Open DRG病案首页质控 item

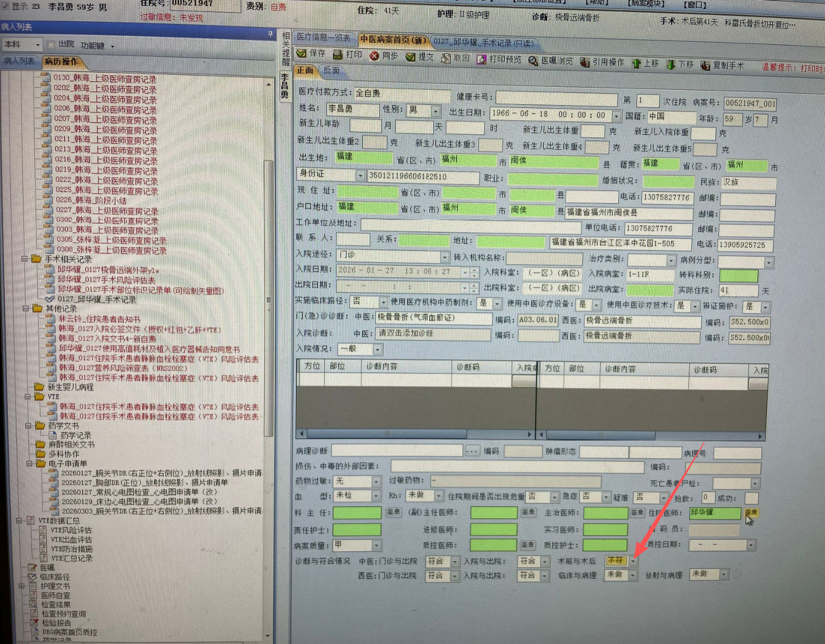tap(70, 632)
